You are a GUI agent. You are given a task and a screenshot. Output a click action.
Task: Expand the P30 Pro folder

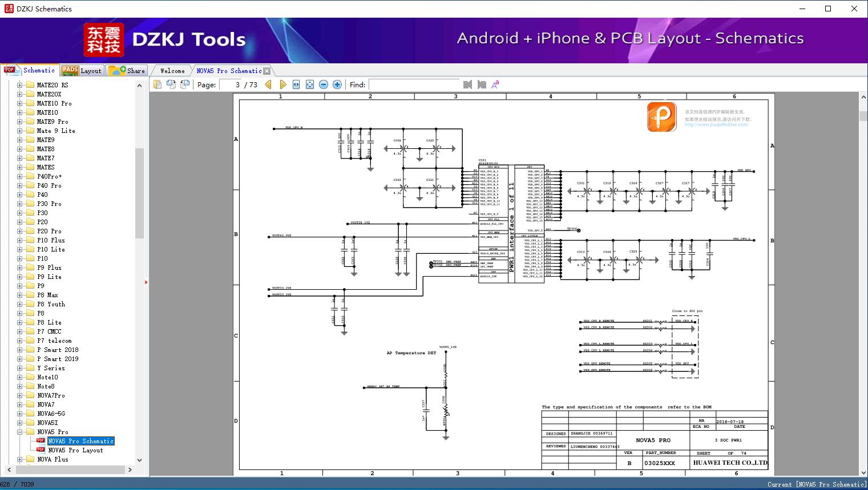pyautogui.click(x=20, y=204)
